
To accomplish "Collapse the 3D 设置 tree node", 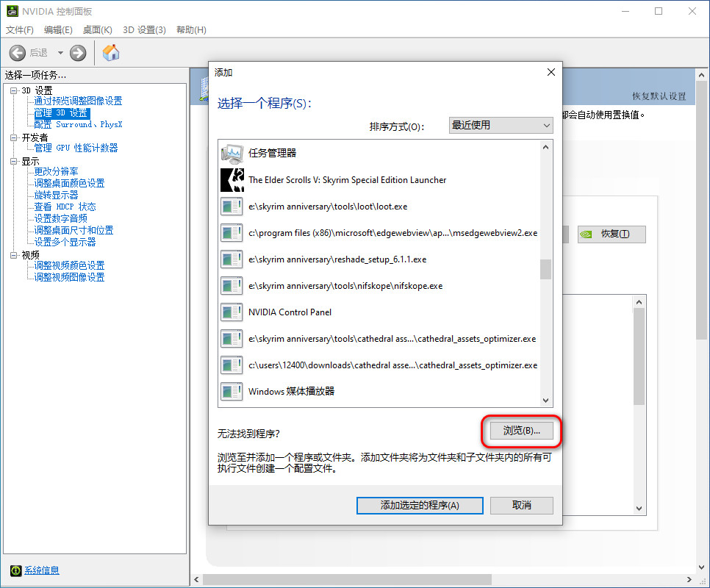I will 13,90.
